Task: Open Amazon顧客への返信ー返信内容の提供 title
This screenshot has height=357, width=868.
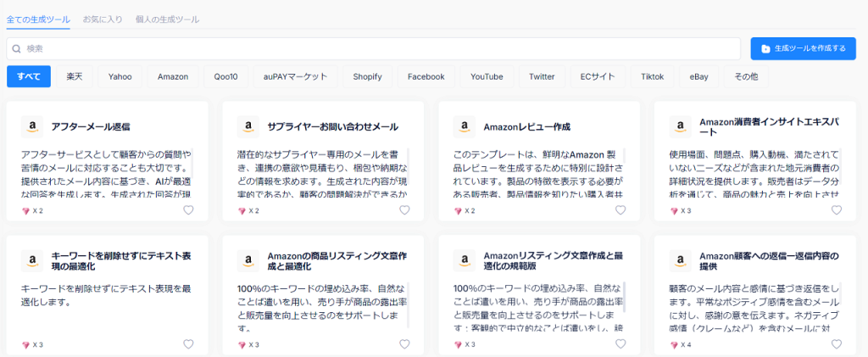Action: click(769, 260)
